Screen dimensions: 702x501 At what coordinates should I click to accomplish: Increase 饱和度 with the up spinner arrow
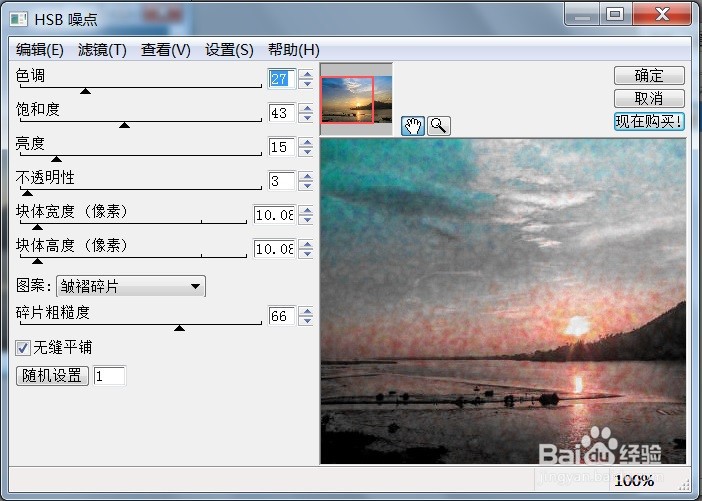tap(307, 108)
